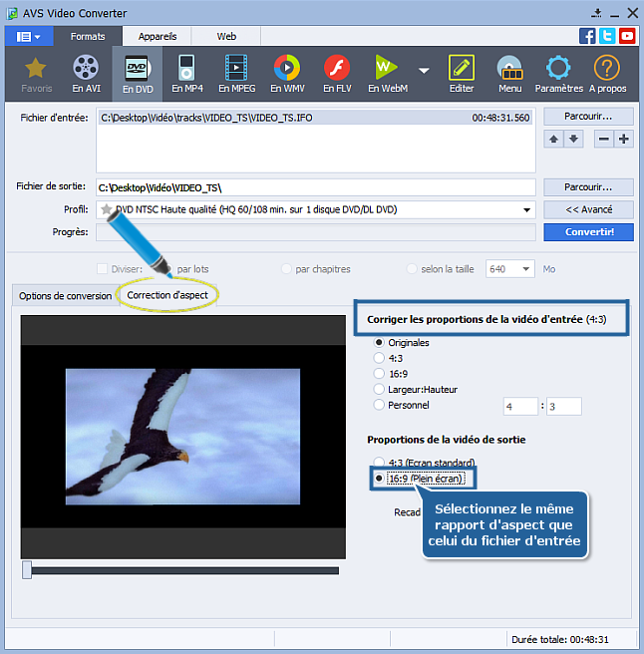Click the Fichier de sortie path field

[316, 187]
